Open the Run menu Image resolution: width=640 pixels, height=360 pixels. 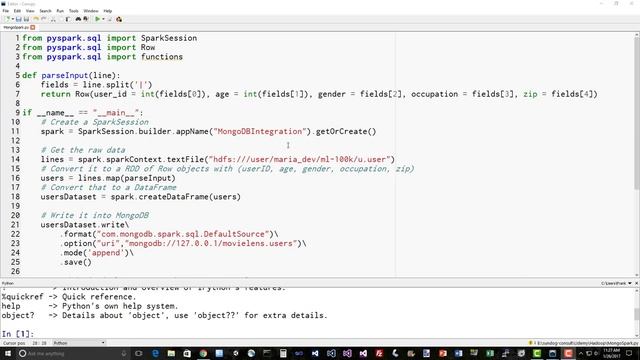60,11
